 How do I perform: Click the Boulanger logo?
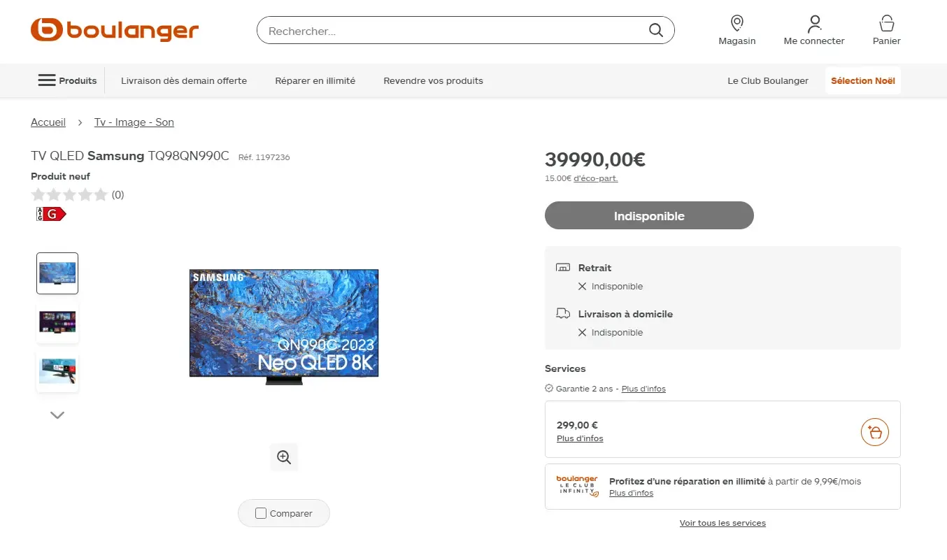click(115, 30)
